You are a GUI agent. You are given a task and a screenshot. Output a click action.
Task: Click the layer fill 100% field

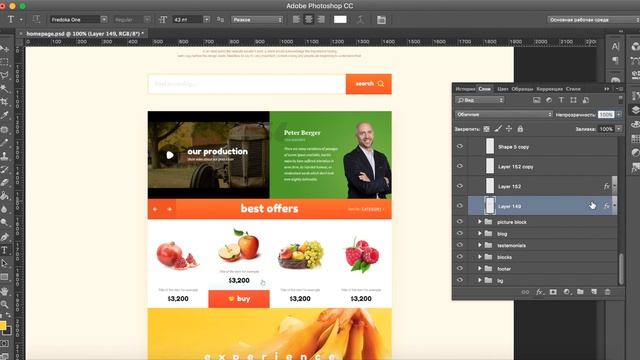[x=606, y=129]
